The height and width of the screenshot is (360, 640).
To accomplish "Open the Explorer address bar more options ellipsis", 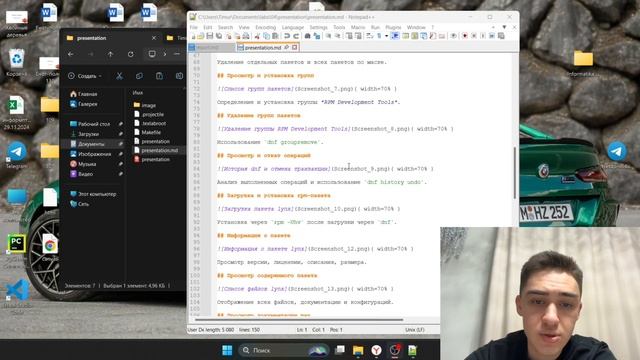I will (177, 54).
